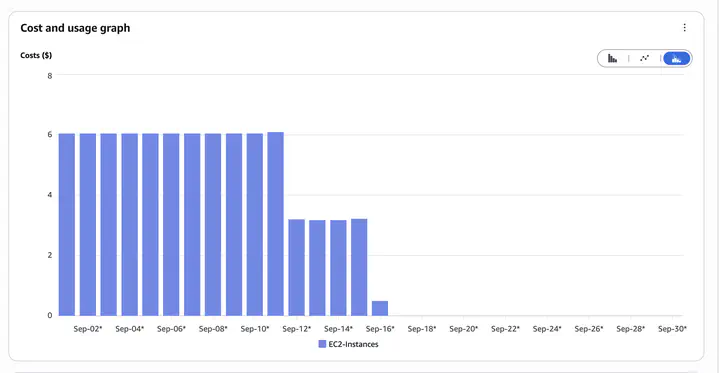Click the EC2-Instances legend color swatch
720x373 pixels.
click(x=322, y=344)
